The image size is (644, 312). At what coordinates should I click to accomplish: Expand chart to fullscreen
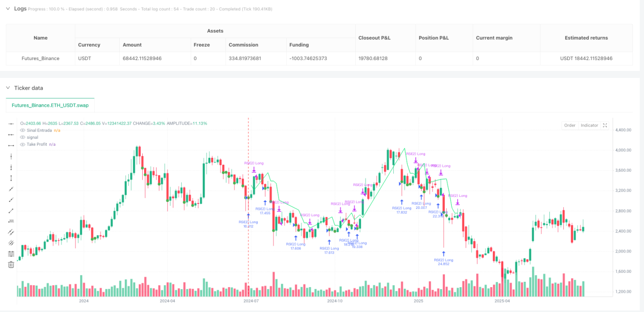[605, 125]
